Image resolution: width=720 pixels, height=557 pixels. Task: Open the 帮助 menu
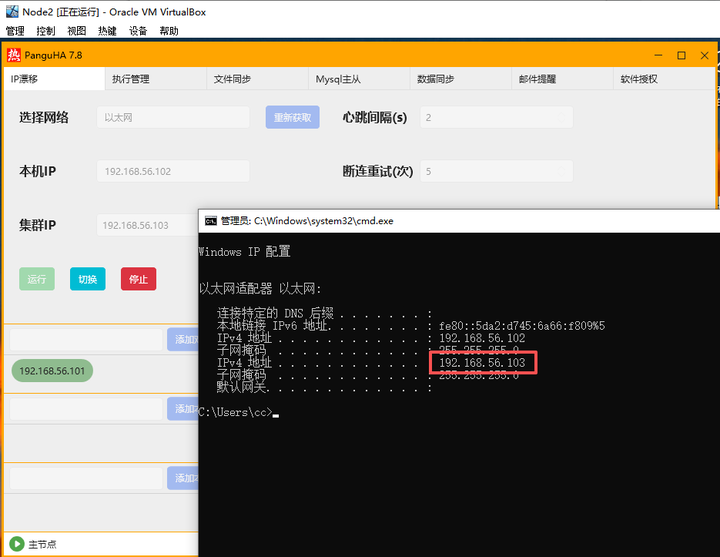169,31
